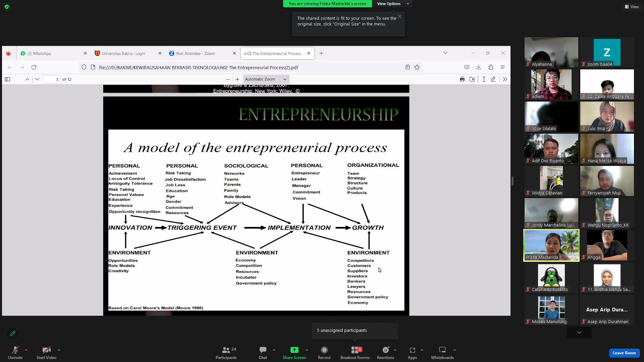Expand Whiteboards options arrow
The height and width of the screenshot is (362, 644).
(455, 350)
